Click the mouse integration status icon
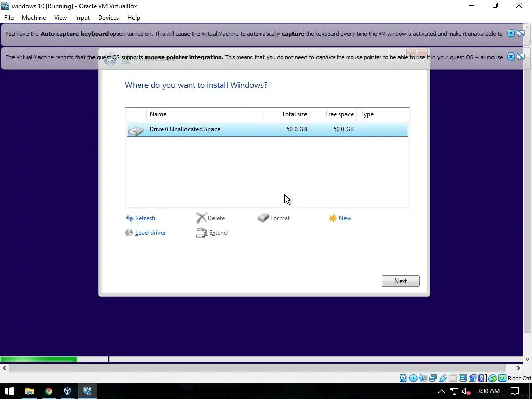 click(x=493, y=378)
